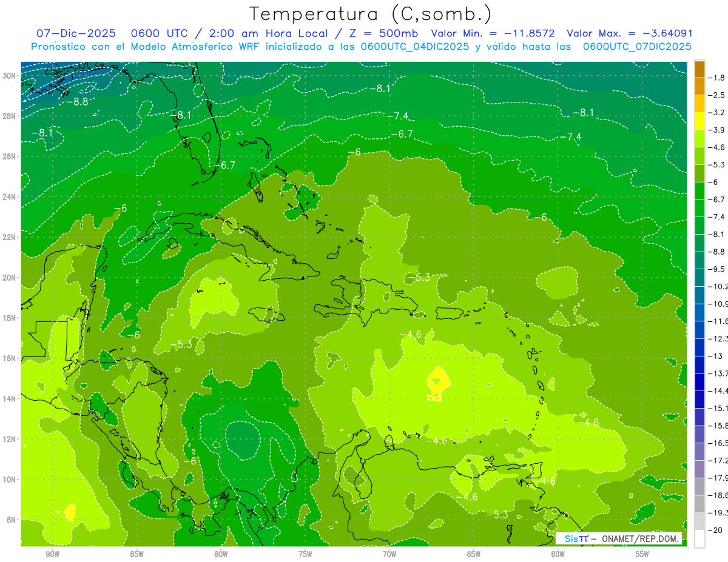
Task: Click the "30N" latitude axis label
Action: pos(9,76)
